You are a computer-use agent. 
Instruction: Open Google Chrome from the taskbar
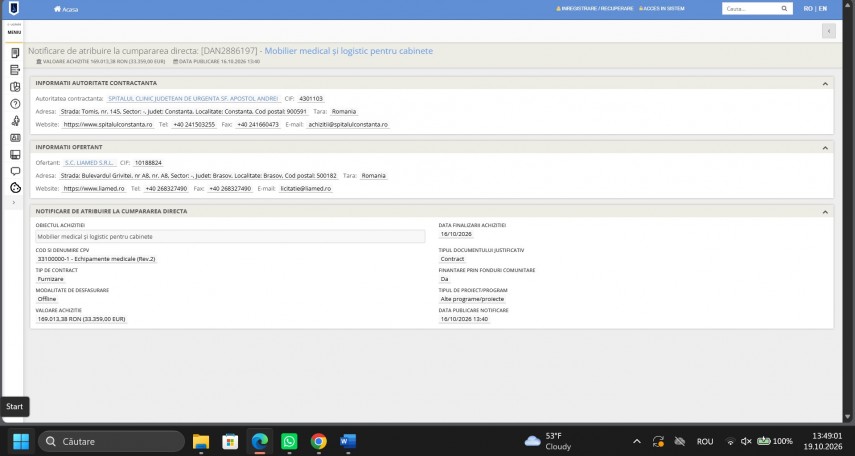pos(318,441)
